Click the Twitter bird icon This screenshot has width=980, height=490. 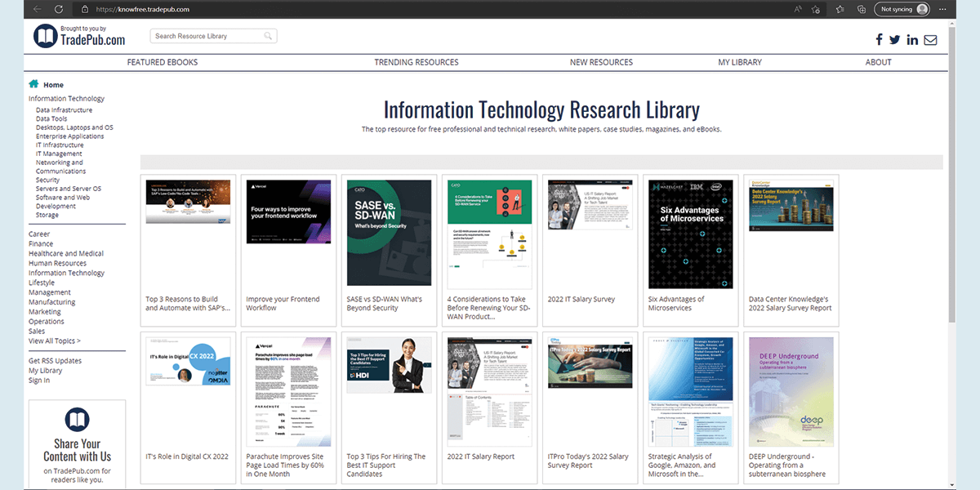(x=894, y=40)
